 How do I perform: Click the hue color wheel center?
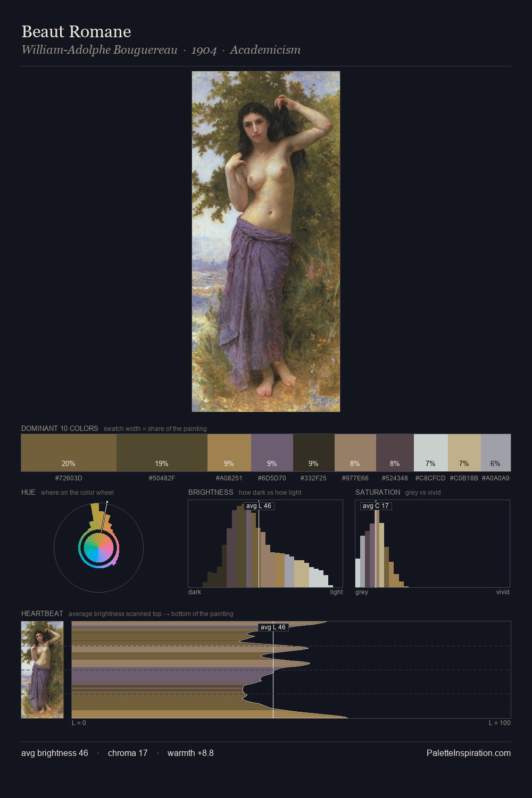pos(98,547)
